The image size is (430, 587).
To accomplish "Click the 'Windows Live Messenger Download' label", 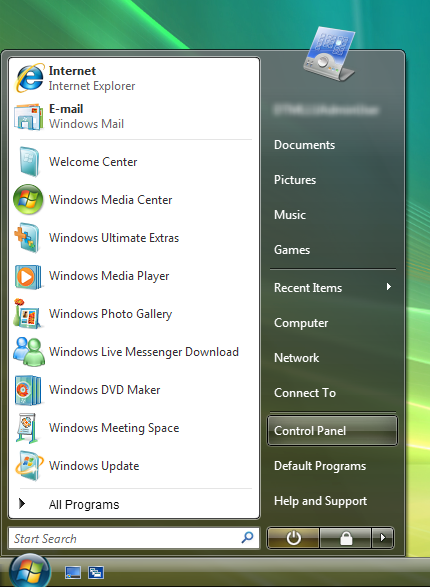I will [144, 352].
